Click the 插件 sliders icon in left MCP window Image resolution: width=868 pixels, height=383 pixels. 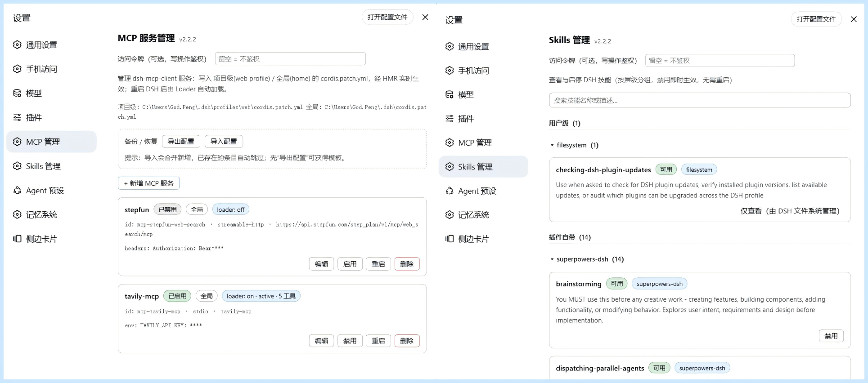(17, 117)
